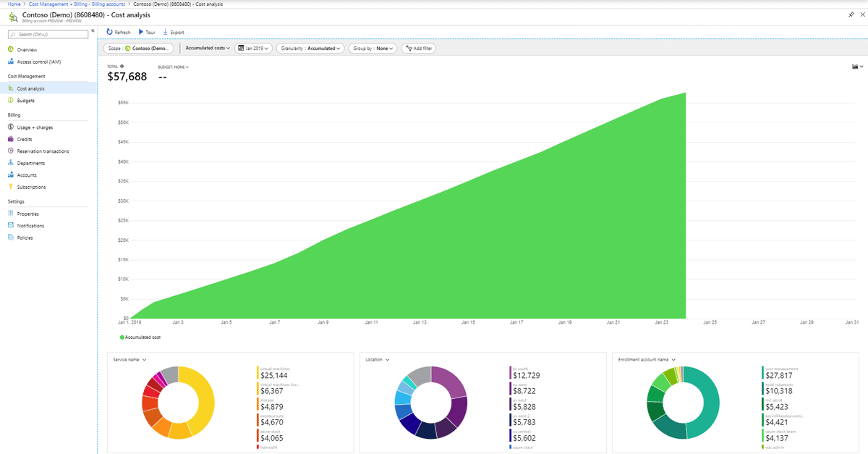Open the Granularity Accumulated dropdown
Screen dimensions: 868x454
310,48
